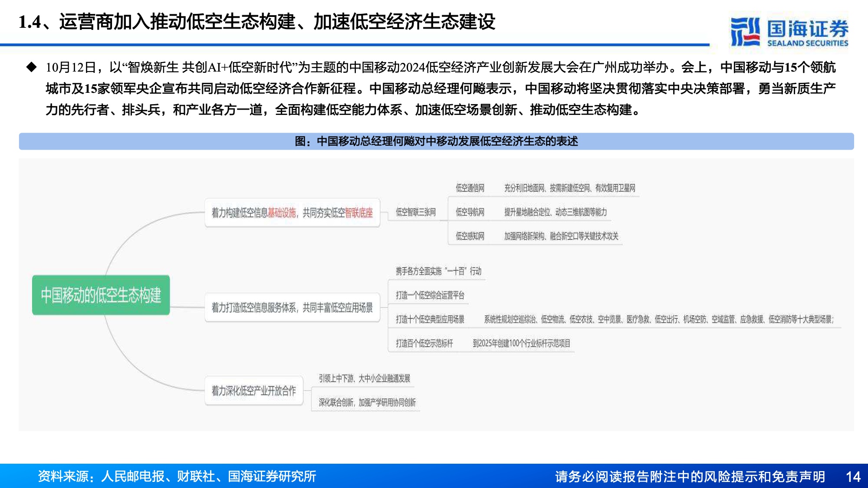This screenshot has width=868, height=488.
Task: Click paragraph line starting 10月12日
Action: click(441, 67)
